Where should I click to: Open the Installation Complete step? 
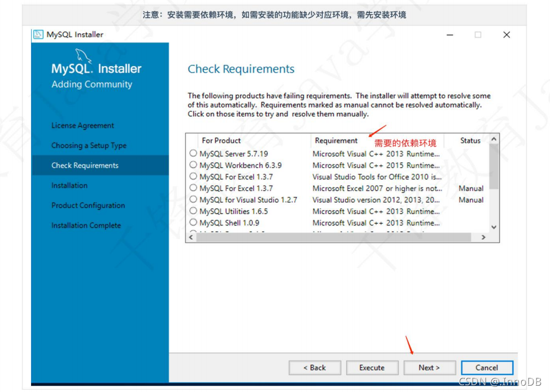point(86,225)
